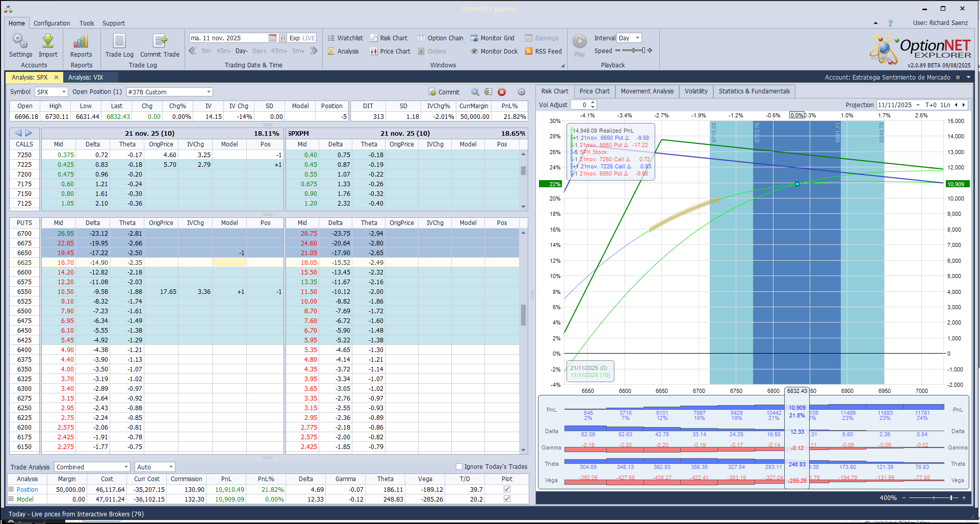The image size is (980, 524).
Task: Toggle LIVE trading mode
Action: (309, 38)
